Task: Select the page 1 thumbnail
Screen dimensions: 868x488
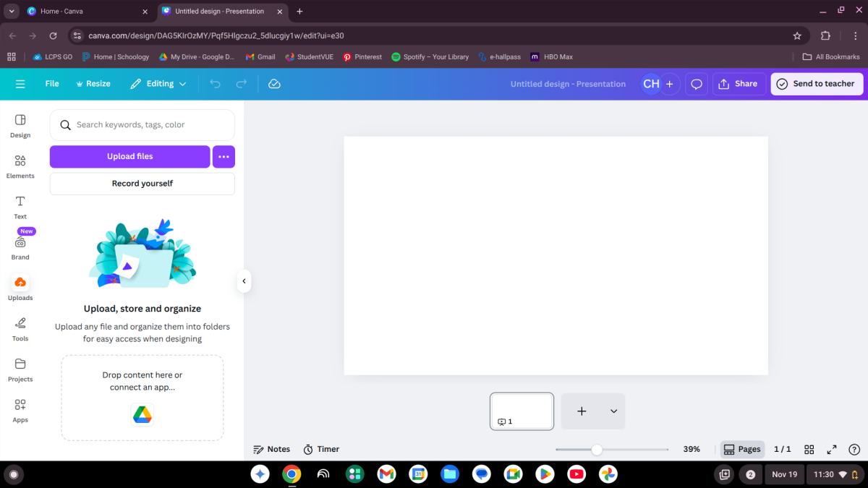Action: click(522, 411)
